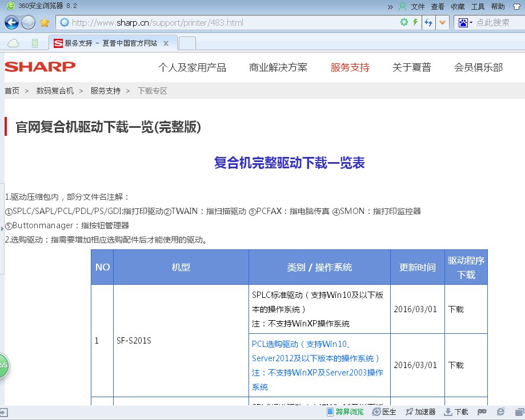The width and height of the screenshot is (525, 420).
Task: Open 会员俱乐部 navigation item
Action: pos(479,67)
